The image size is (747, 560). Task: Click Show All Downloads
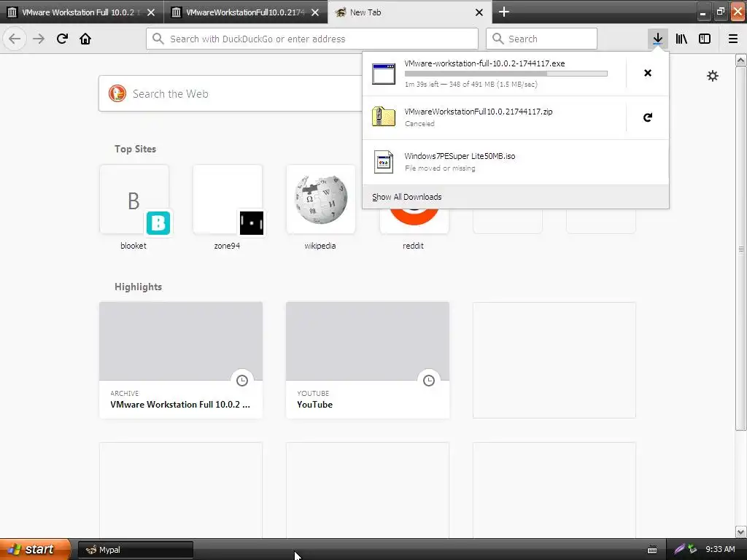[x=406, y=197]
